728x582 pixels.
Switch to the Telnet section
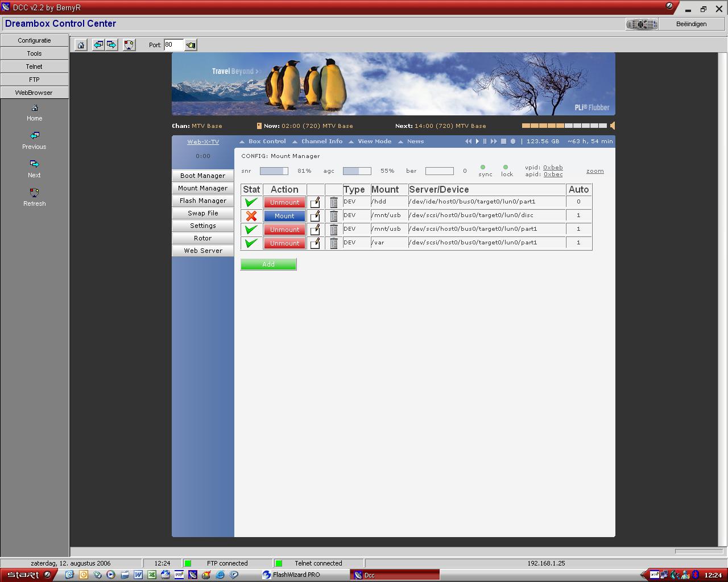point(34,66)
